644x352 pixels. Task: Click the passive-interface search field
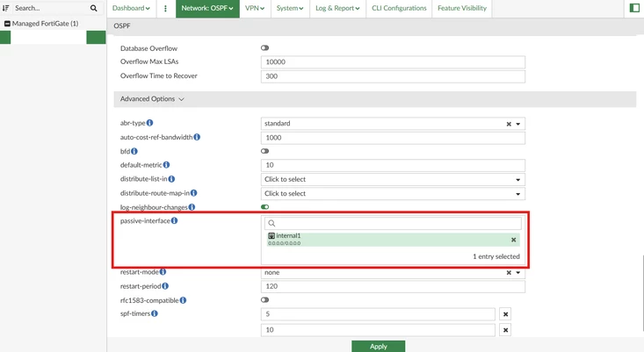(393, 223)
